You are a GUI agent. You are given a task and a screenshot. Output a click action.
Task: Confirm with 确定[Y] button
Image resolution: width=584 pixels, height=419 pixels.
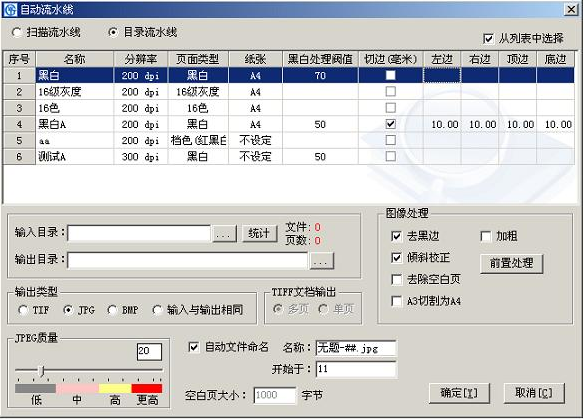(x=459, y=393)
